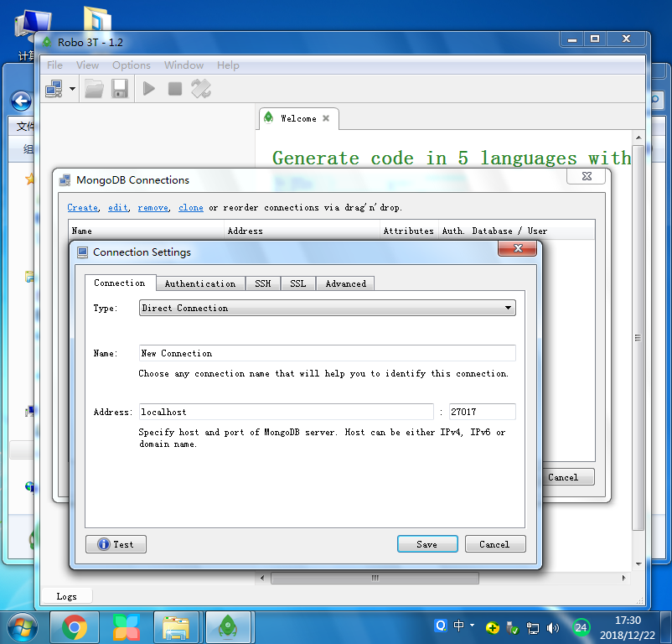Image resolution: width=672 pixels, height=644 pixels.
Task: Expand the Type Direct Connection dropdown
Action: pos(328,308)
